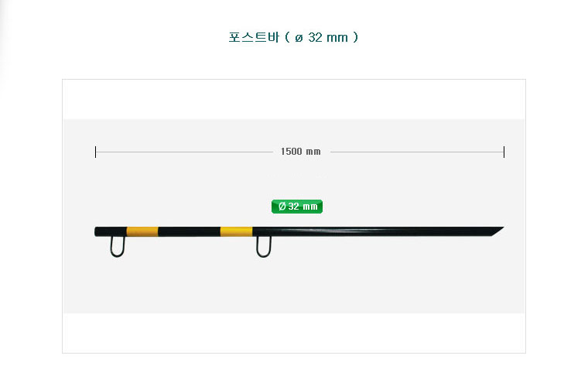
Task: Click the rounded left end of the bar
Action: click(x=97, y=231)
